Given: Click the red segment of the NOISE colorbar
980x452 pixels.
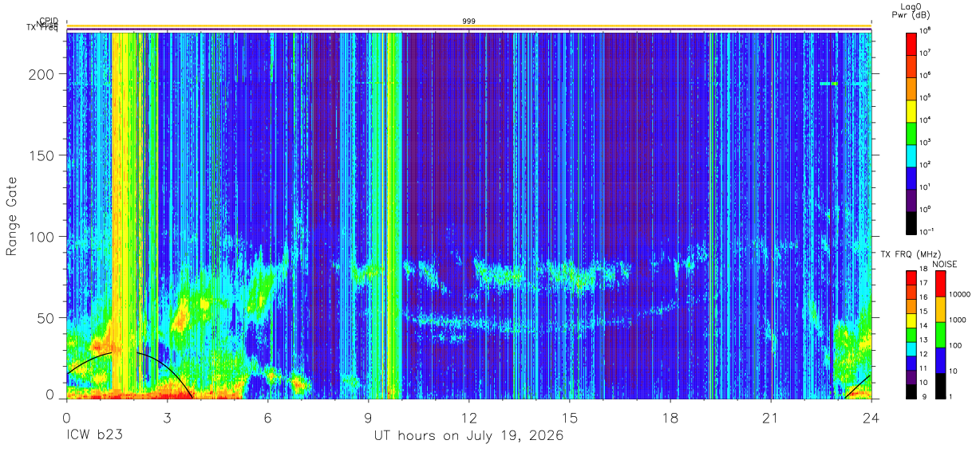Looking at the screenshot, I should pyautogui.click(x=940, y=284).
